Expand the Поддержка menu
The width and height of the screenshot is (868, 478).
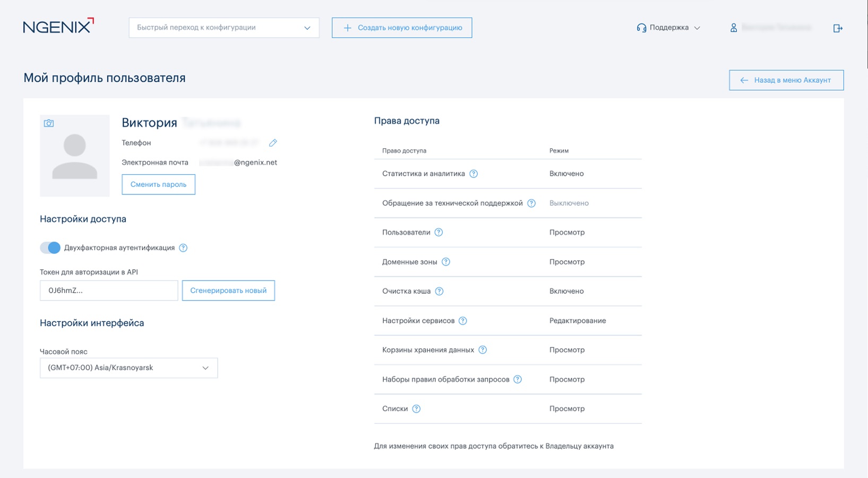[x=668, y=28]
